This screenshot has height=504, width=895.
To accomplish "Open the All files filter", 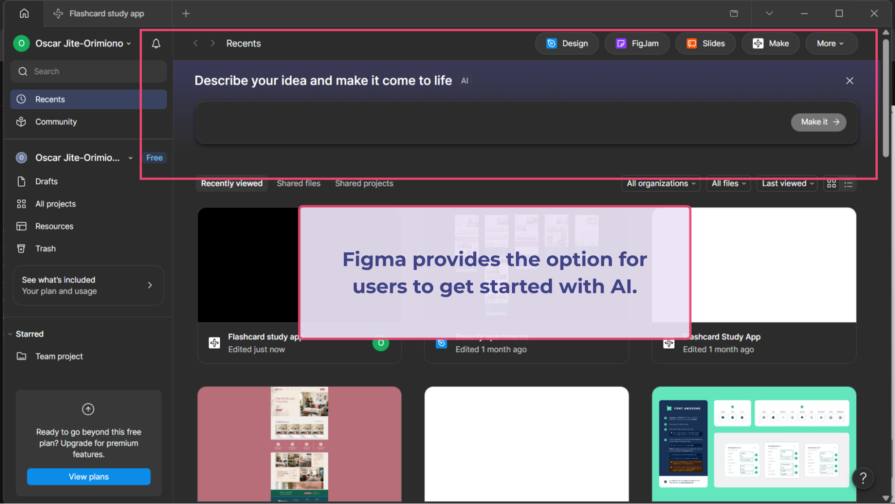I will (728, 183).
